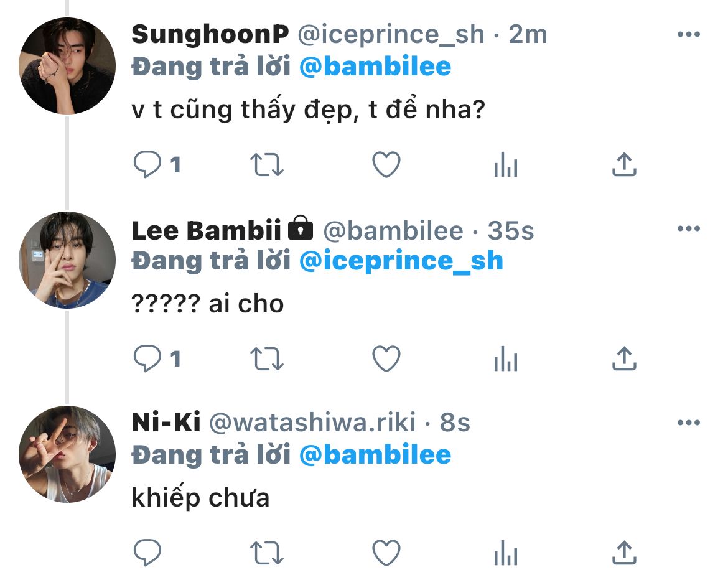Open @bambilee mention in SunghoonP's reply
The image size is (728, 580).
pyautogui.click(x=375, y=67)
